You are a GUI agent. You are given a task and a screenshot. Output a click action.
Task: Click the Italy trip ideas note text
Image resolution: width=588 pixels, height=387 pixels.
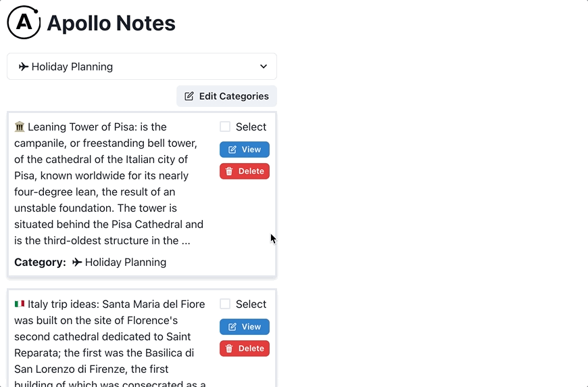click(110, 344)
